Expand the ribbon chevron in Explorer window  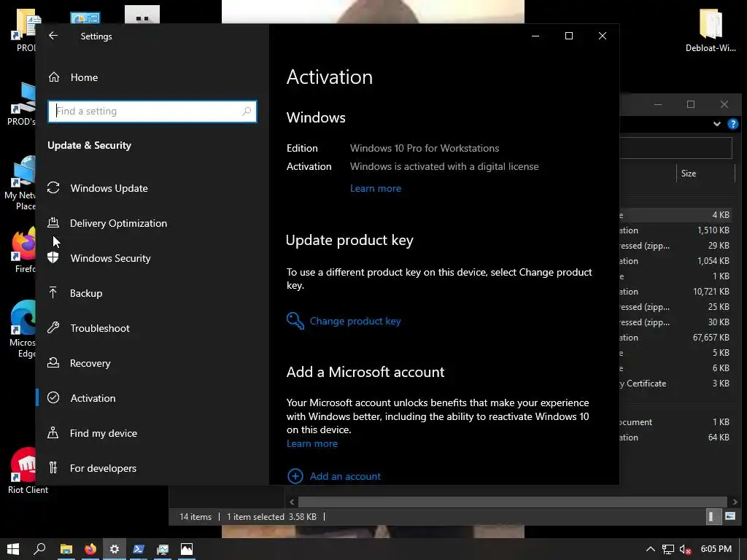[x=716, y=124]
